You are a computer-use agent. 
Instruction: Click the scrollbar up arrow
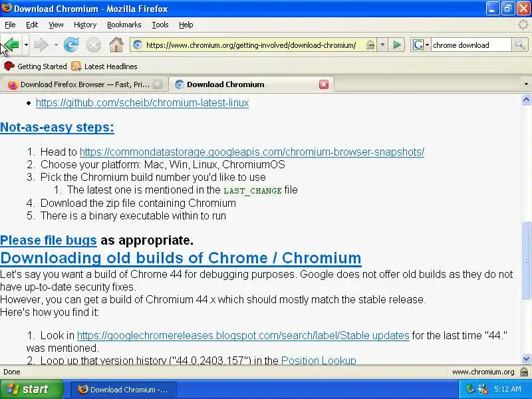526,100
